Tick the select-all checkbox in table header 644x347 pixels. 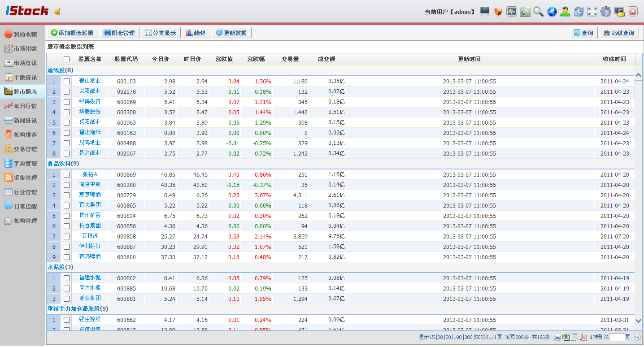[x=66, y=59]
